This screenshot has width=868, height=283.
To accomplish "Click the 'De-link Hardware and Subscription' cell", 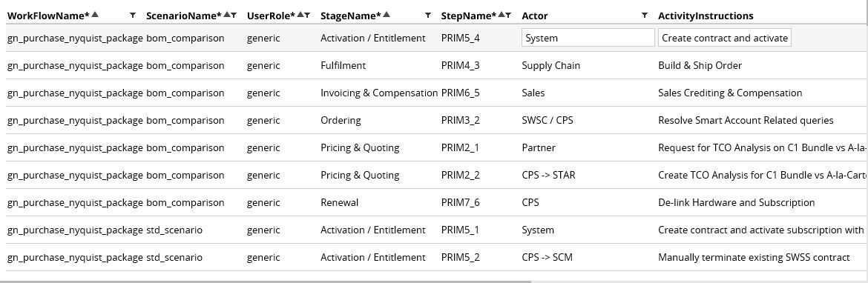I will pos(736,202).
